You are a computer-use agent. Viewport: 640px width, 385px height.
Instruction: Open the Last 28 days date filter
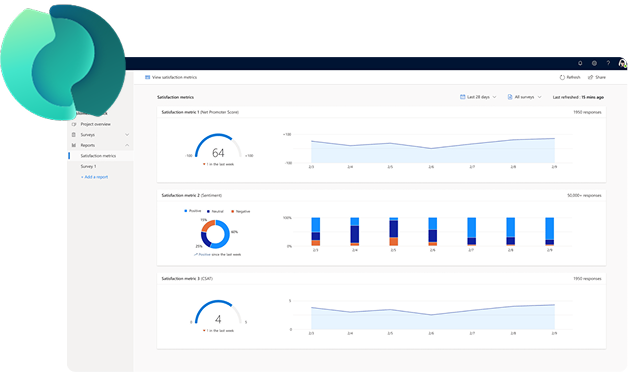478,97
